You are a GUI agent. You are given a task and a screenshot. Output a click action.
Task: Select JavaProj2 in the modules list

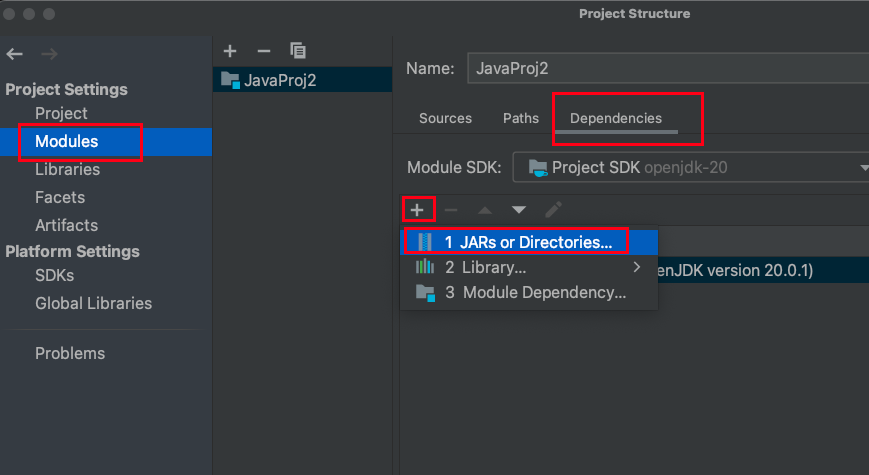303,80
